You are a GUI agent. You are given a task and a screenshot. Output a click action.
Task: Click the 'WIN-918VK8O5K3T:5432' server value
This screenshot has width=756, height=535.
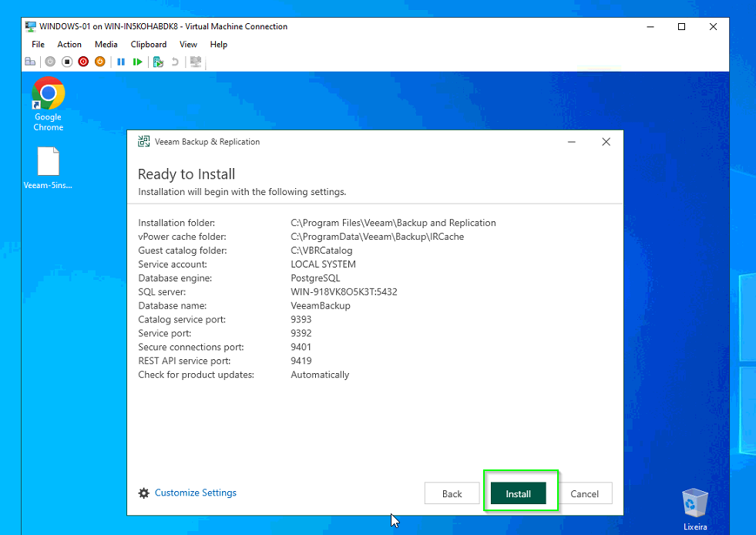coord(344,292)
